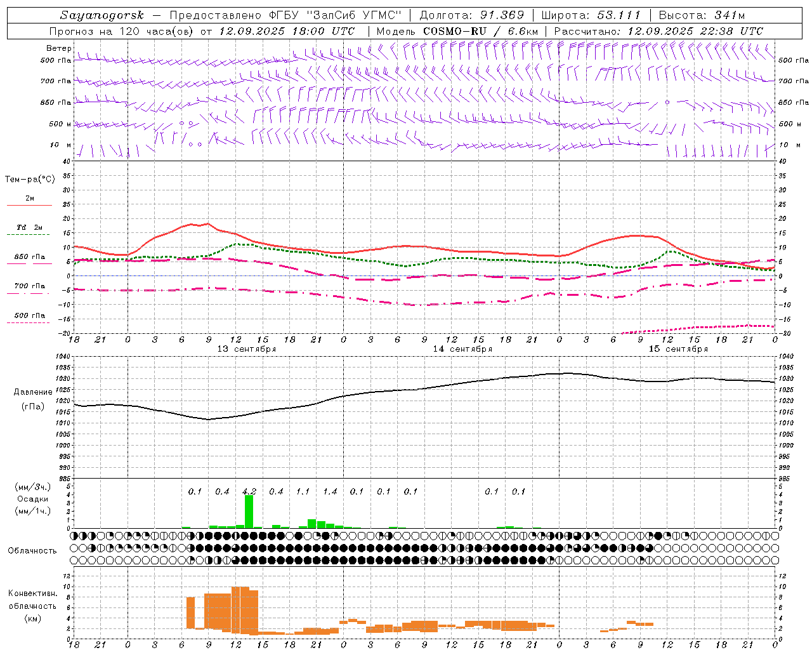
Task: Click the '(мм/1ч.)' precipitation unit label
Action: click(x=32, y=511)
